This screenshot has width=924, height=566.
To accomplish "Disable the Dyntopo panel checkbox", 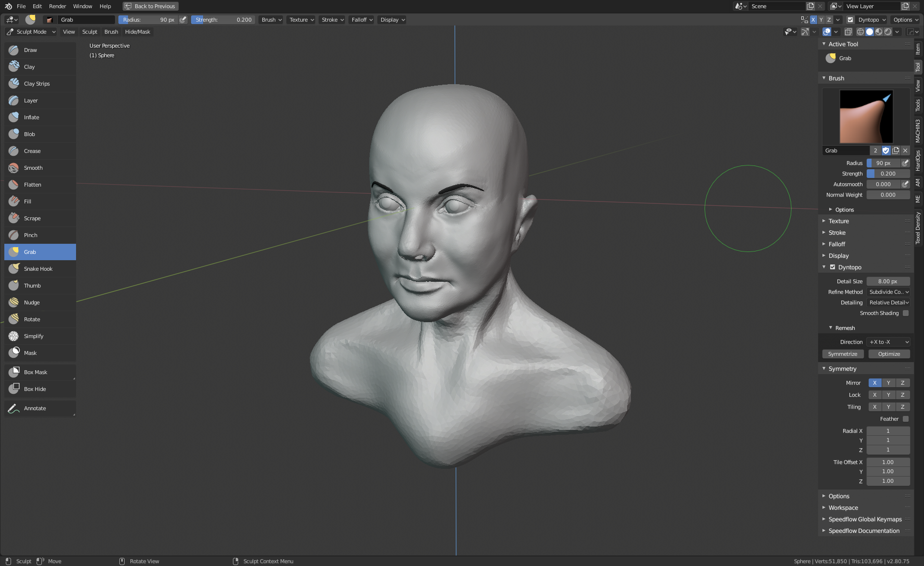I will point(833,267).
